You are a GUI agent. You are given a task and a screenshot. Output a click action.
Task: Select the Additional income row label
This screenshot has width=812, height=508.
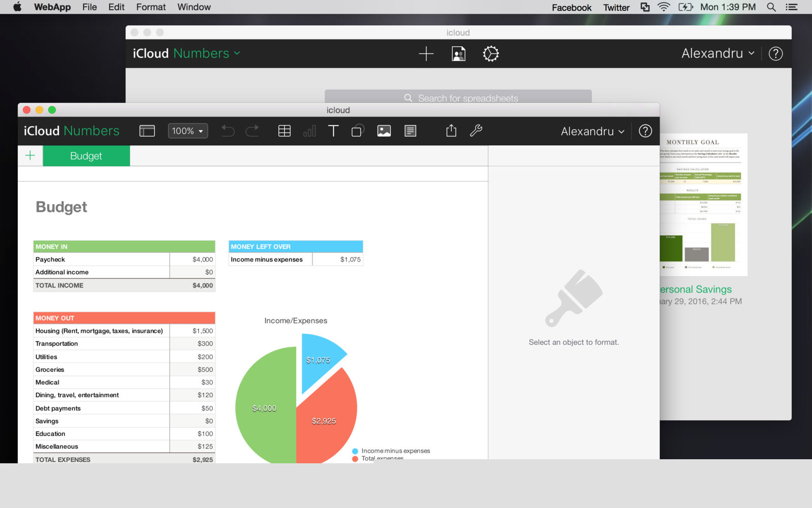[62, 272]
